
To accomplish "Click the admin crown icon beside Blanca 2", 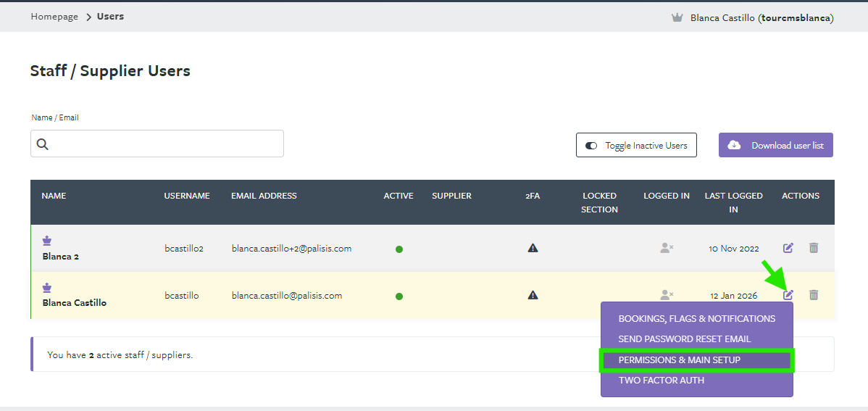I will (48, 241).
